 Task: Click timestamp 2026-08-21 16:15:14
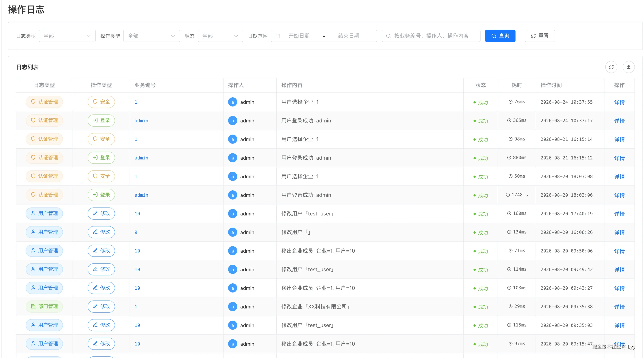tap(566, 139)
